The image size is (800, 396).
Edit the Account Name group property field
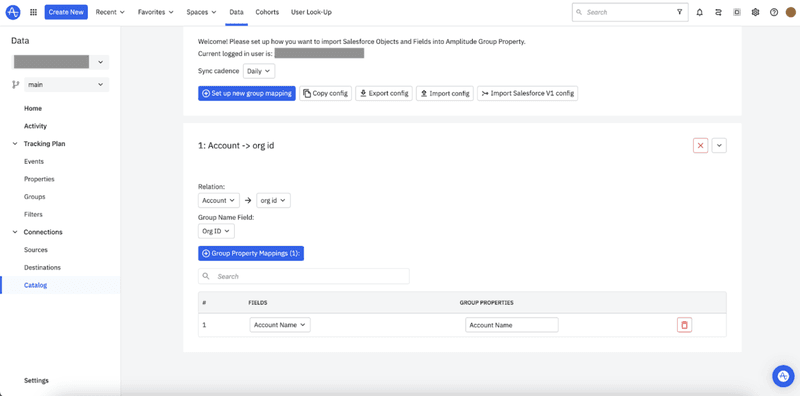512,325
